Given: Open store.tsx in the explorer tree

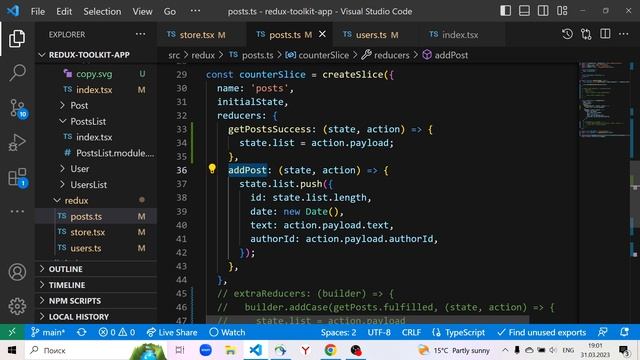Looking at the screenshot, I should tap(96, 232).
